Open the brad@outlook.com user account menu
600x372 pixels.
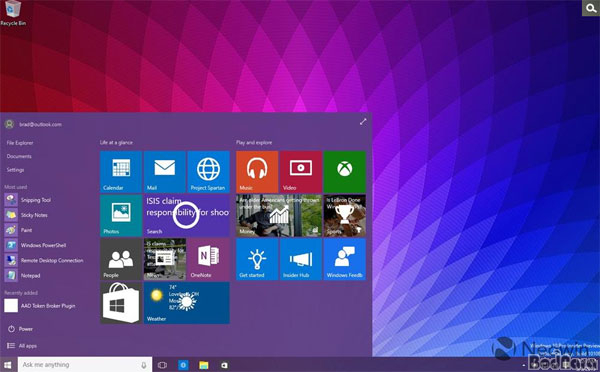(x=33, y=124)
